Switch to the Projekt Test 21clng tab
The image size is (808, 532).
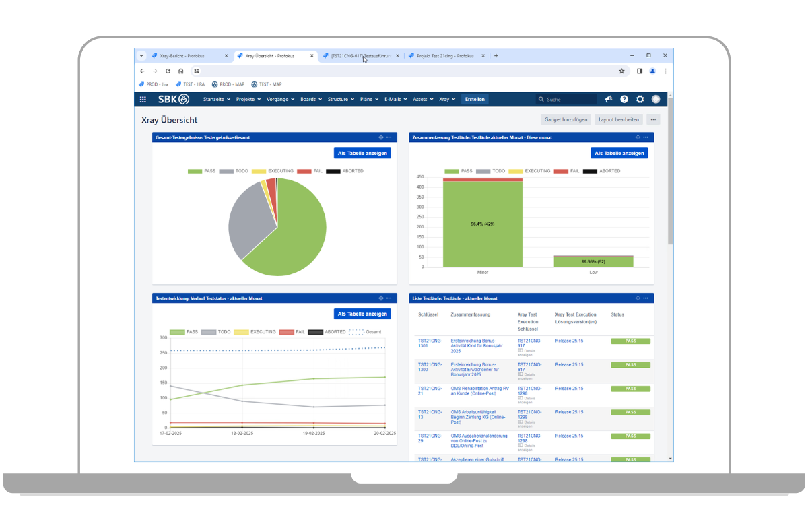[444, 55]
